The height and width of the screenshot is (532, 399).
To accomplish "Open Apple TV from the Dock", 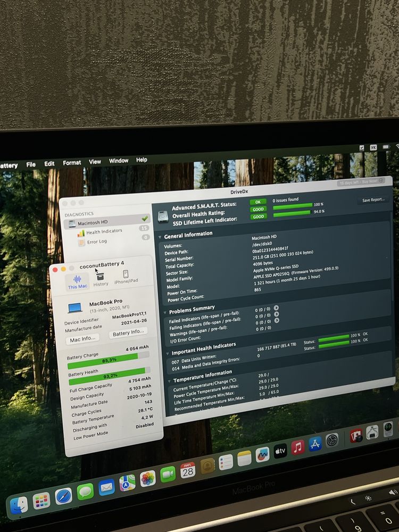I will 280,451.
